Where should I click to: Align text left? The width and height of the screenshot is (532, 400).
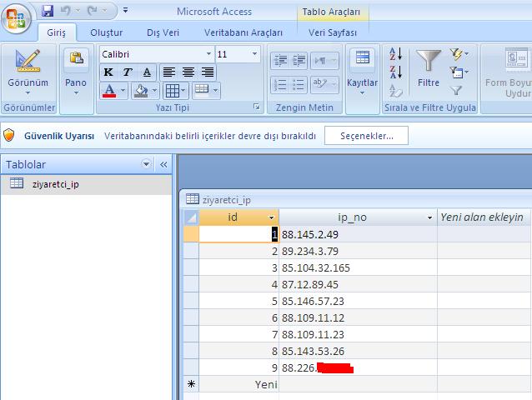(169, 72)
